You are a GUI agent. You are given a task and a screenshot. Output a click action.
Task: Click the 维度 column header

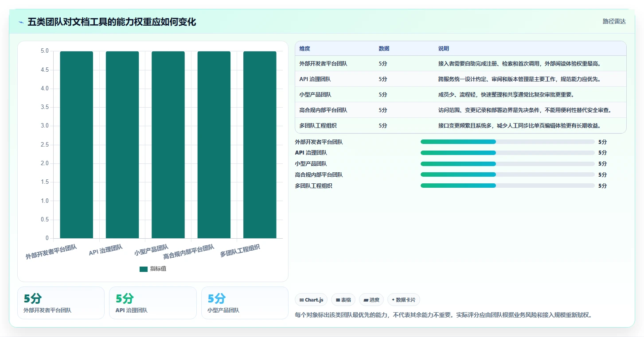[x=304, y=48]
